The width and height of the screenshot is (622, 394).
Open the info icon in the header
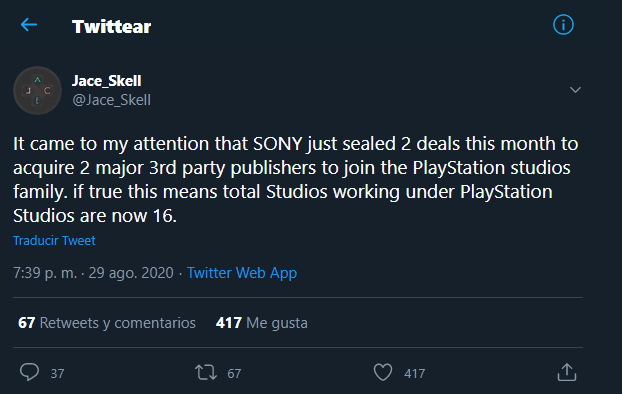[x=563, y=25]
